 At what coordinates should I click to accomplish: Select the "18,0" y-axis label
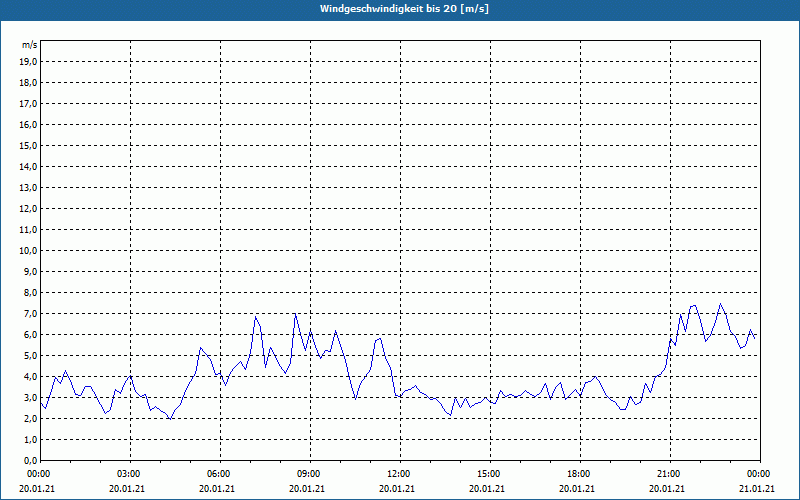point(29,83)
